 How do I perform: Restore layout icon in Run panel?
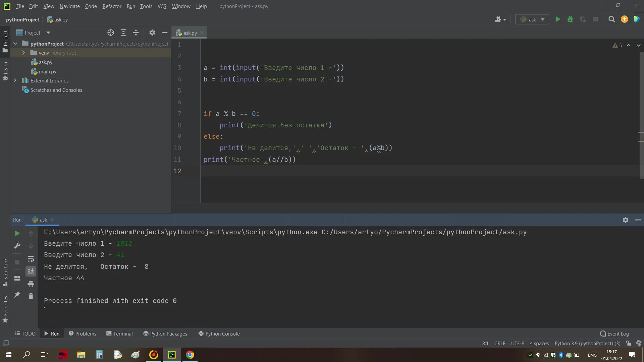17,278
